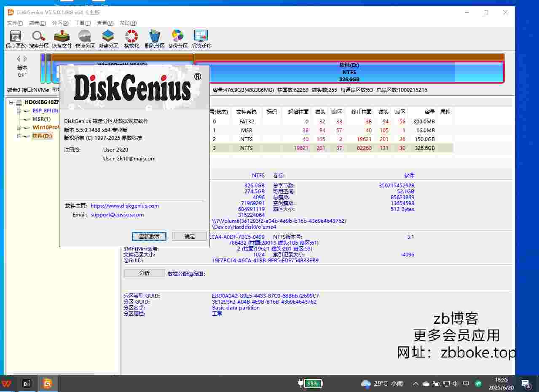The width and height of the screenshot is (539, 392).
Task: Click the 'Basic data partition' name value
Action: point(236,308)
